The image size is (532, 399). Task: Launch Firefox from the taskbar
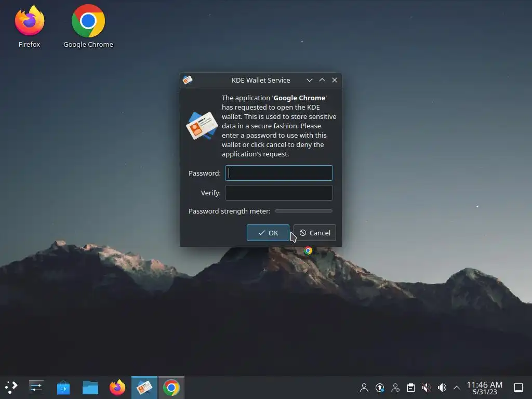tap(117, 388)
